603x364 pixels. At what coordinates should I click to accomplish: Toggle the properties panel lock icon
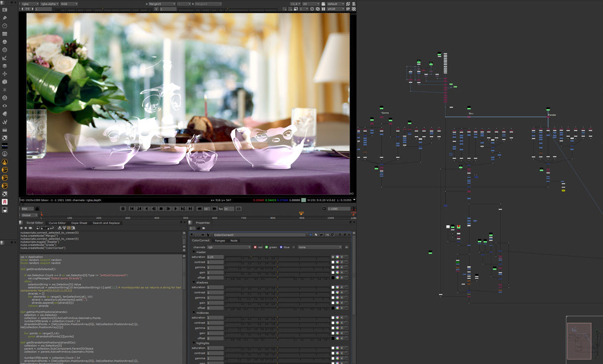pos(199,228)
